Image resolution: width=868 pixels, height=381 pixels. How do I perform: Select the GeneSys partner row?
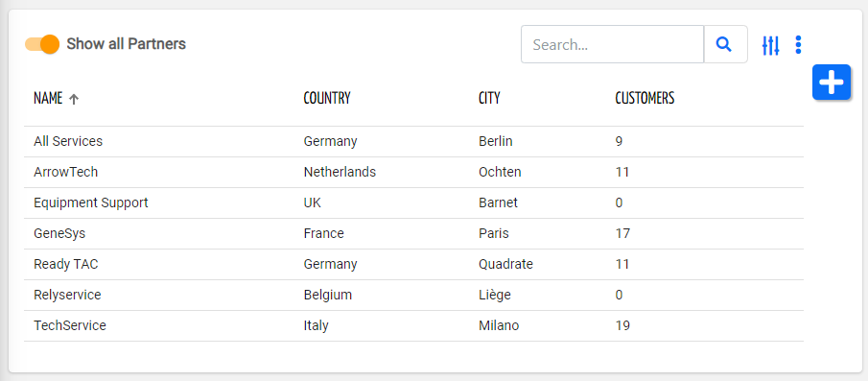[x=413, y=234]
